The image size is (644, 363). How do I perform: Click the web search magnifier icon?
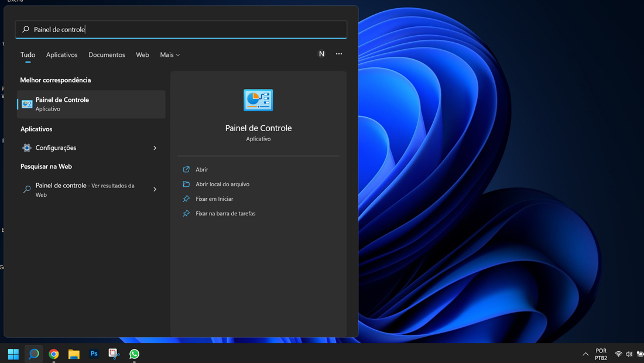tap(27, 189)
